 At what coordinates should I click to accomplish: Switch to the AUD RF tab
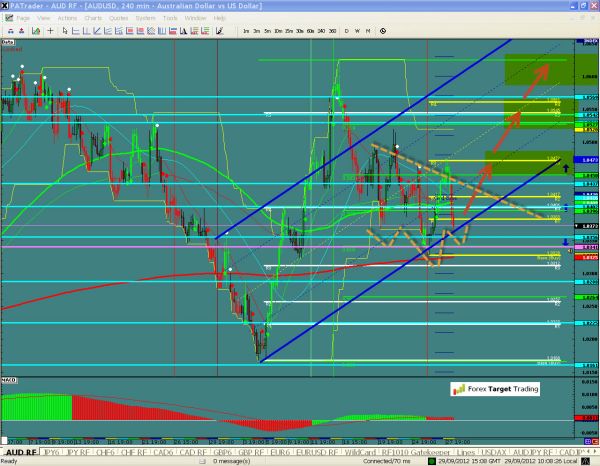(20, 453)
